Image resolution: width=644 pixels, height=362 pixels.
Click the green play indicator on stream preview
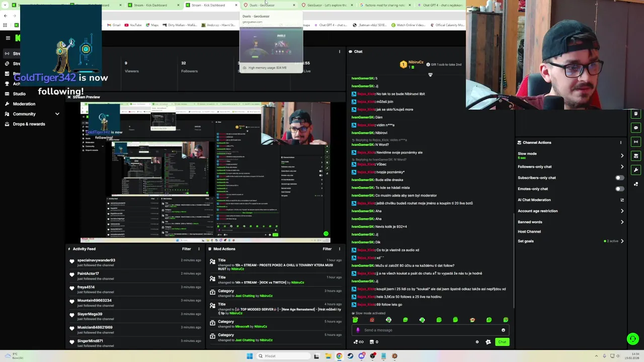coord(326,234)
